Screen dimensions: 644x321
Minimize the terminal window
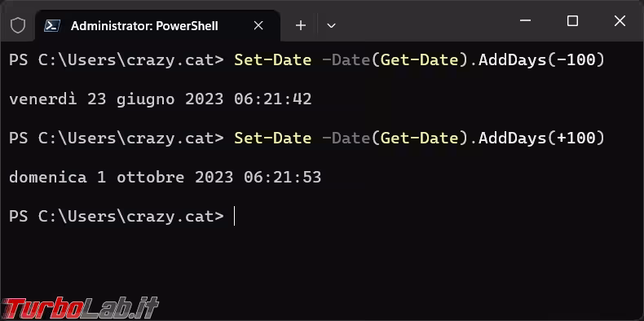point(525,20)
